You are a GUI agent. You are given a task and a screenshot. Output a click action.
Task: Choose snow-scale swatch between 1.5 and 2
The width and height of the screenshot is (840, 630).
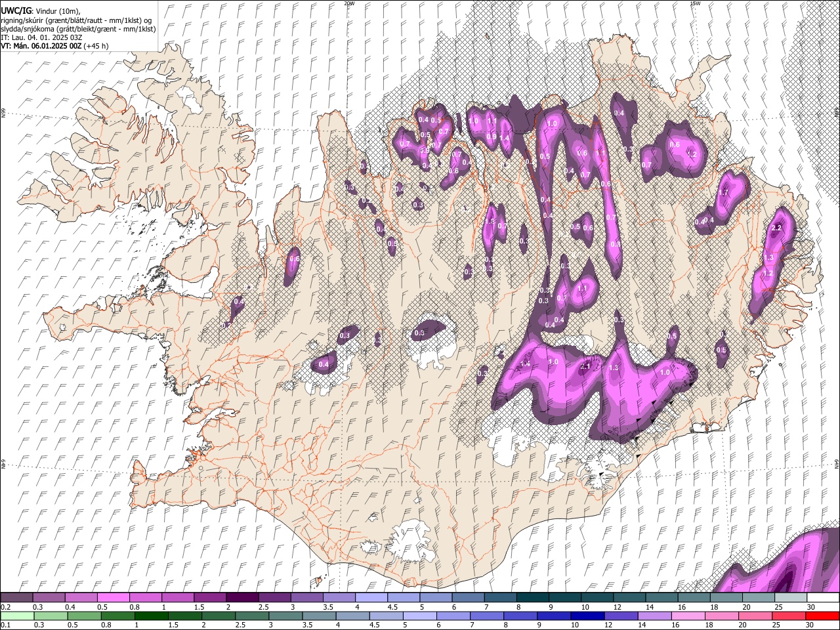coord(210,598)
